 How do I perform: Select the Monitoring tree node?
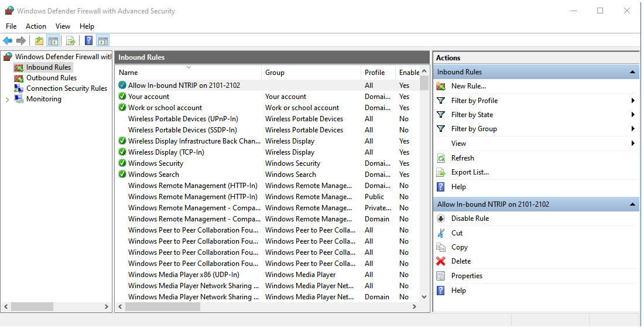(43, 99)
